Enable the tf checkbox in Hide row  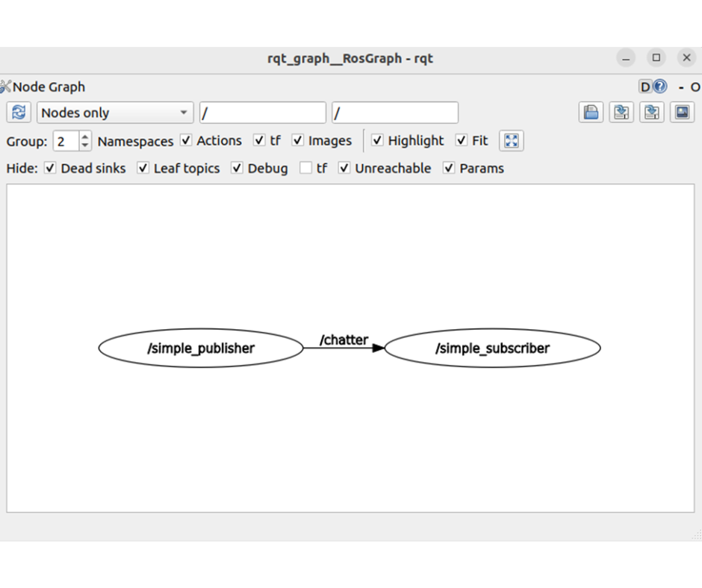(x=305, y=169)
